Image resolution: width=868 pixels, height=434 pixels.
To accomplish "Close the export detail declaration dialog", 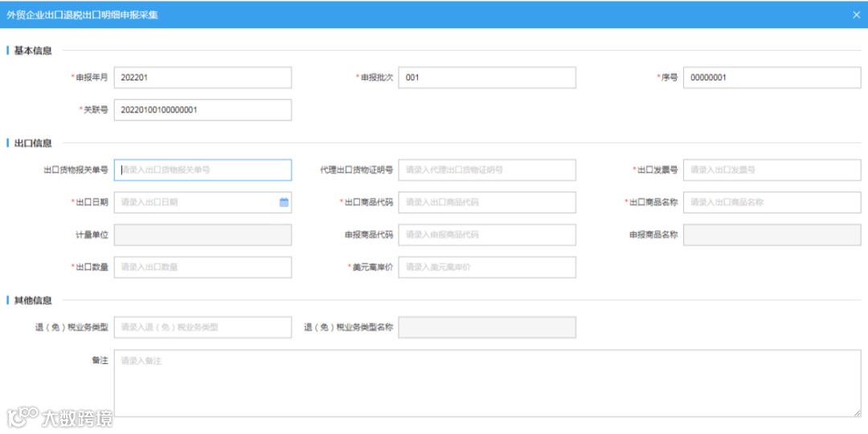I will click(856, 15).
